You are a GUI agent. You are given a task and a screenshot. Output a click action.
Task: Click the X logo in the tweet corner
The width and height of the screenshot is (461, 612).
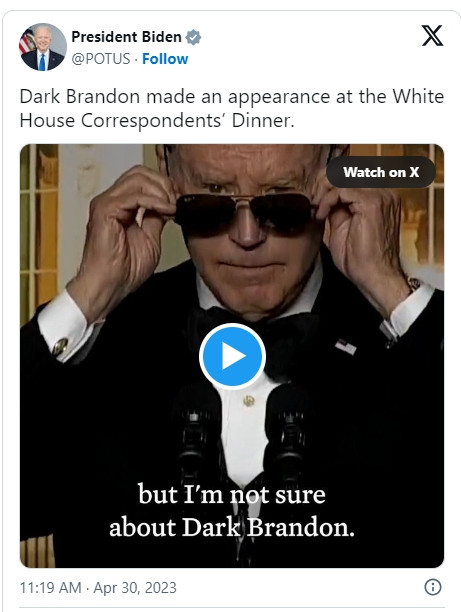click(x=432, y=36)
